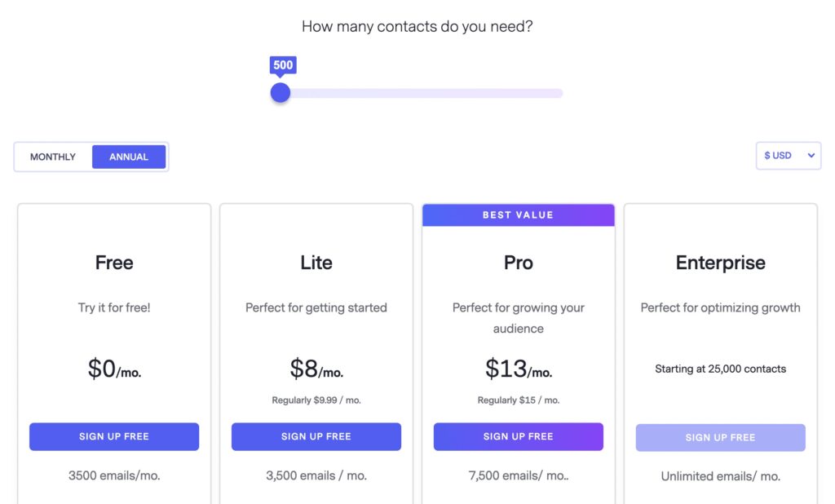Click the slider track to adjust contacts
The height and width of the screenshot is (504, 835).
pos(424,93)
